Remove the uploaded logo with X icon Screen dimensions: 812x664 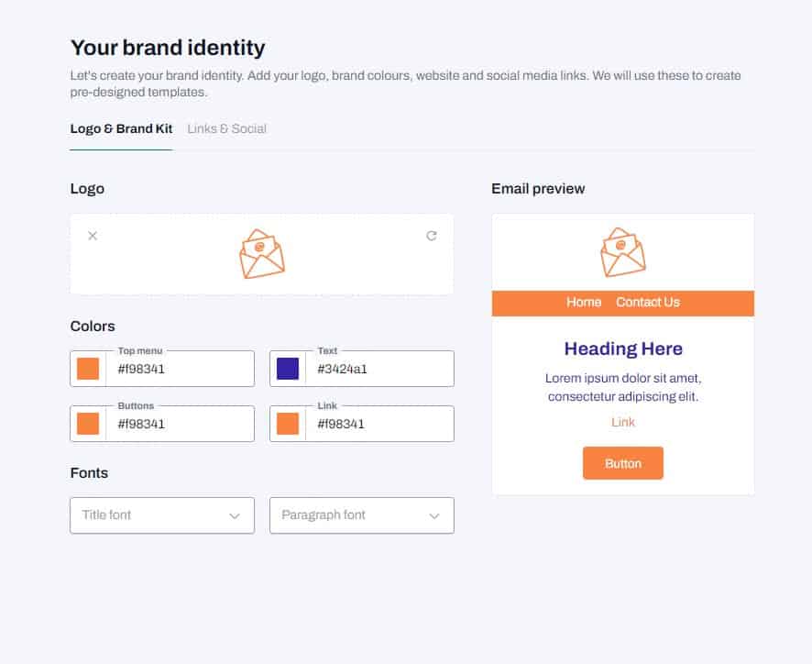[x=93, y=236]
